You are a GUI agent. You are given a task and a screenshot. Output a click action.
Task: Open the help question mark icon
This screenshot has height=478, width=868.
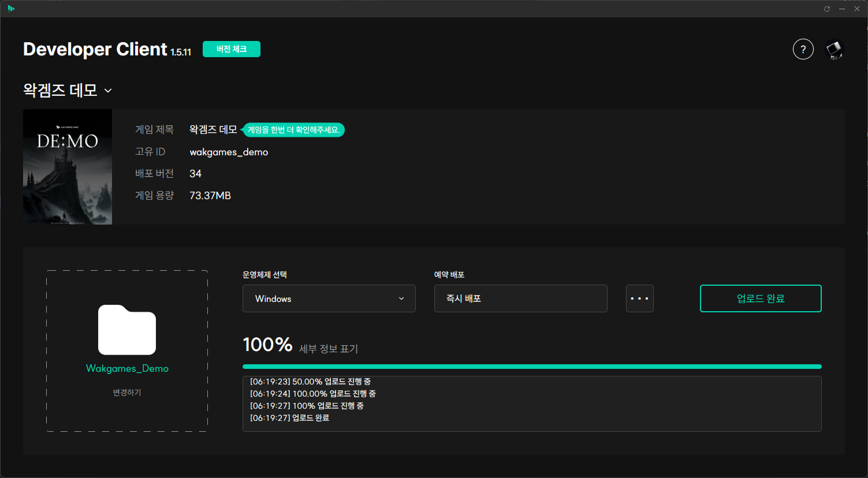[x=803, y=49]
